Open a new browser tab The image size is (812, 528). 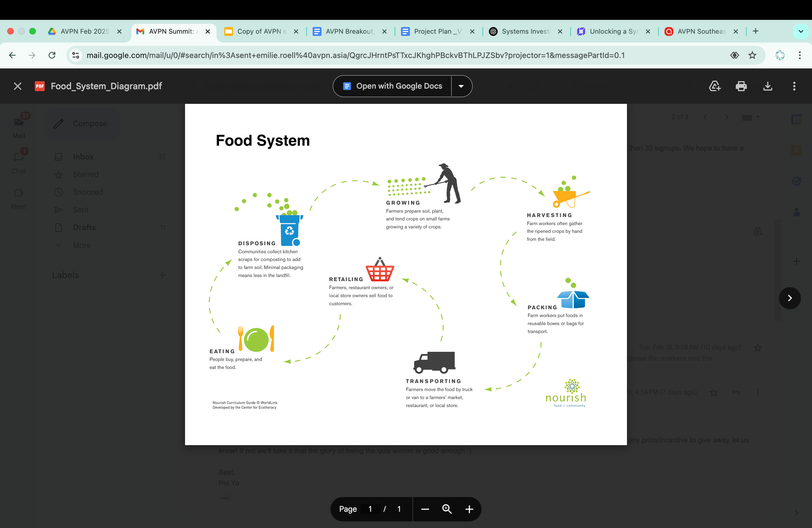pos(756,31)
